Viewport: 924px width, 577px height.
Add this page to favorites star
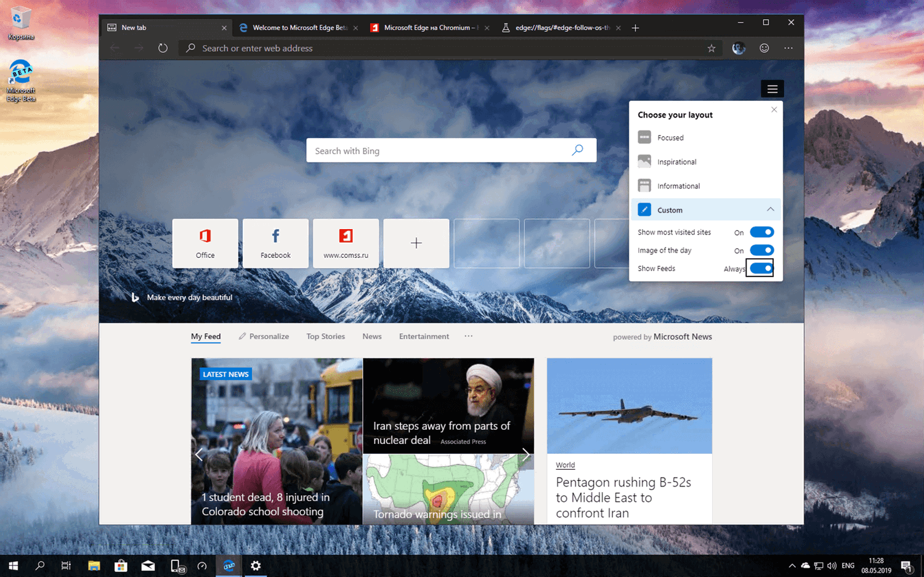point(711,48)
